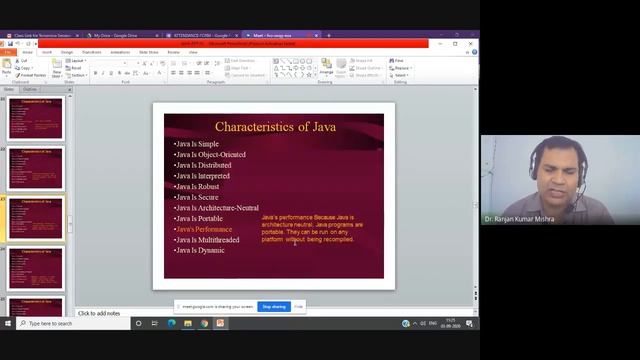Toggle Bold formatting
This screenshot has height=360, width=640.
[x=96, y=73]
